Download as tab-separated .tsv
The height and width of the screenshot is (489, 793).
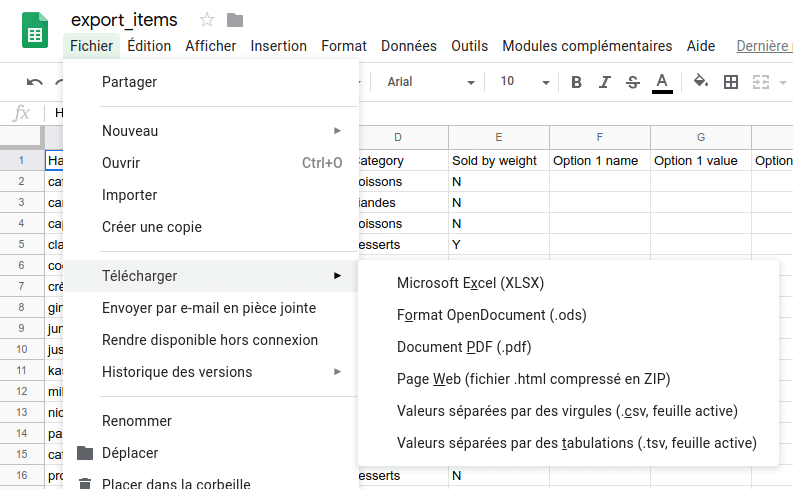pyautogui.click(x=568, y=443)
